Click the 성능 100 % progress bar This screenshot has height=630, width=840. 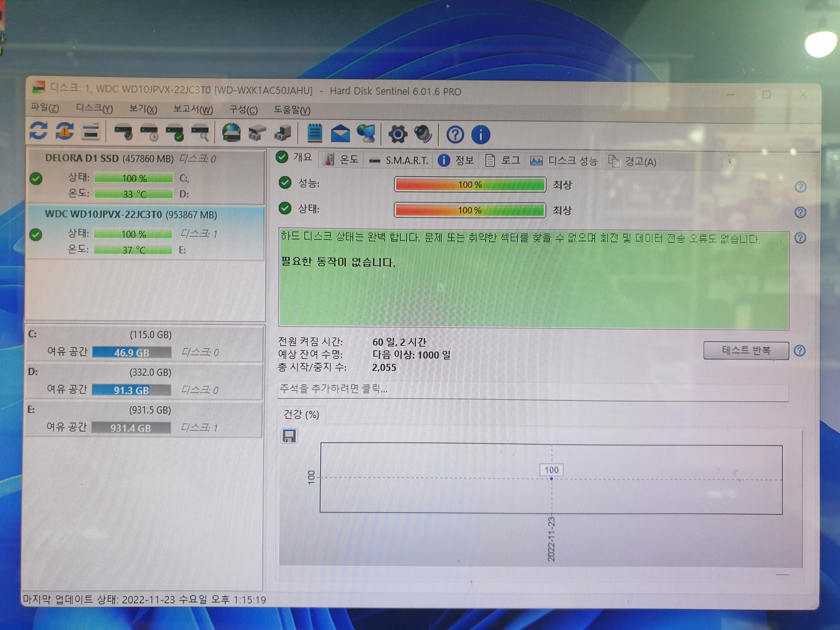[470, 185]
